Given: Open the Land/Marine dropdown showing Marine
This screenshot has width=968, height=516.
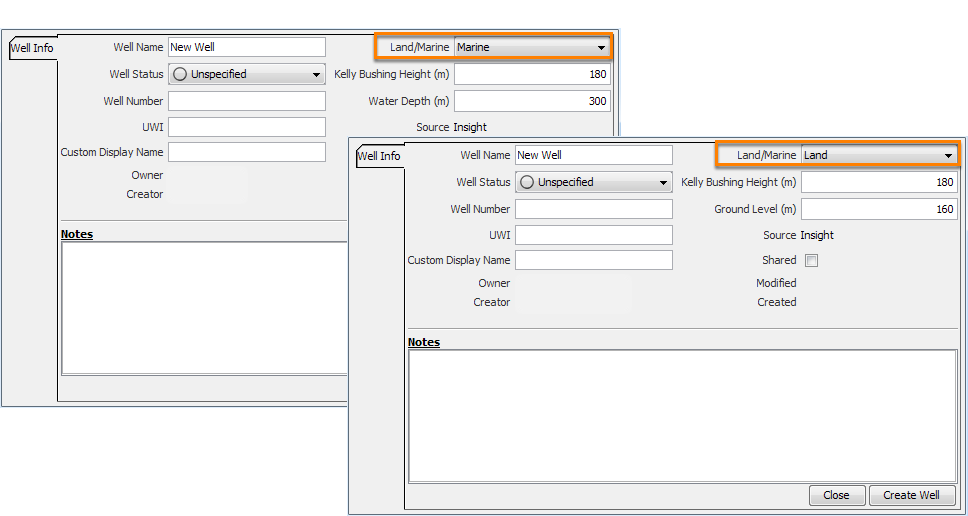Looking at the screenshot, I should tap(532, 47).
